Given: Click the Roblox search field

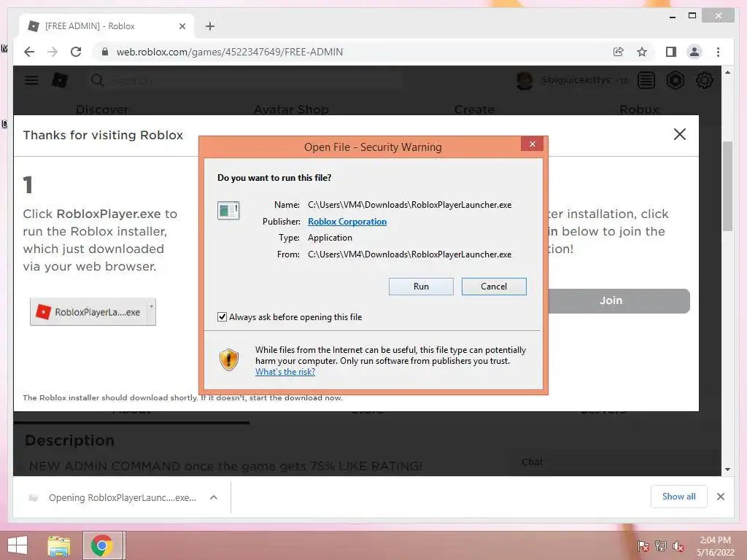Looking at the screenshot, I should point(245,80).
